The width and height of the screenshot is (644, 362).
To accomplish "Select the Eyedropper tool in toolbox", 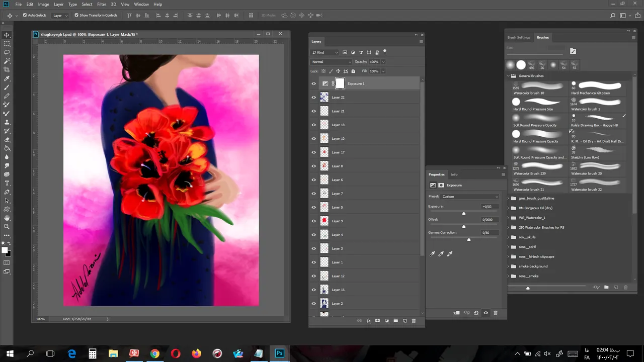I will (7, 78).
